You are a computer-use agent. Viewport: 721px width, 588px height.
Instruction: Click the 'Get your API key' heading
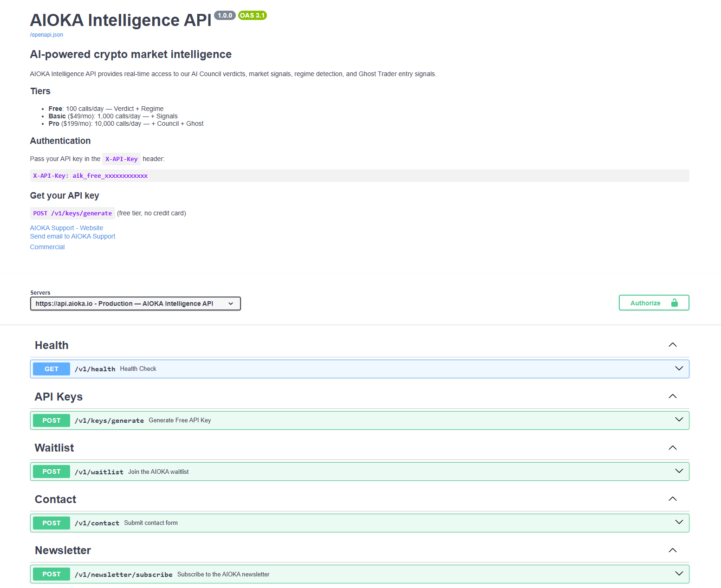[x=65, y=195]
